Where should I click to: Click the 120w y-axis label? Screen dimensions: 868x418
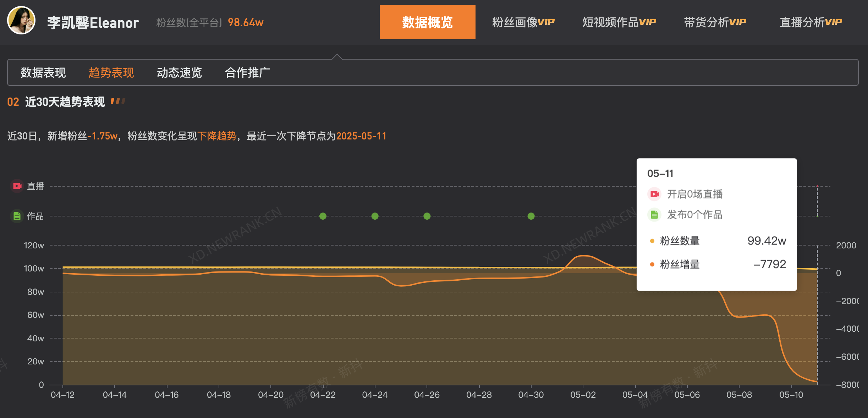[x=34, y=246]
